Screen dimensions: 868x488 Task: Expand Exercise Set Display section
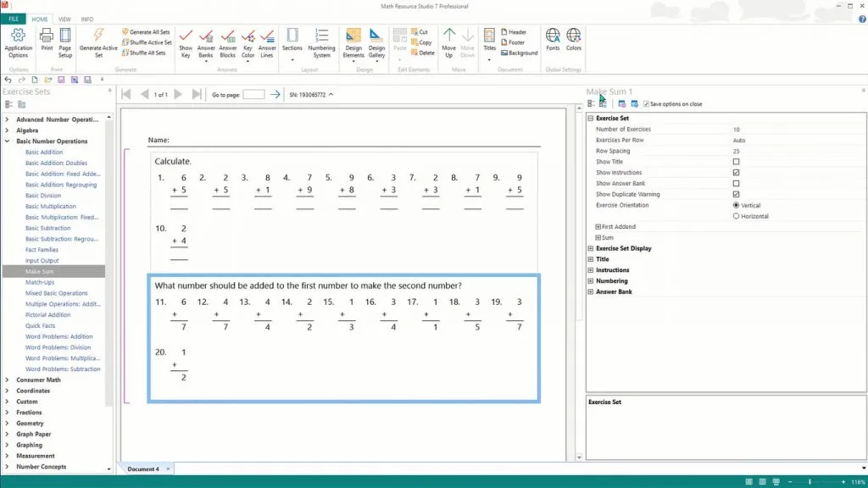[591, 248]
